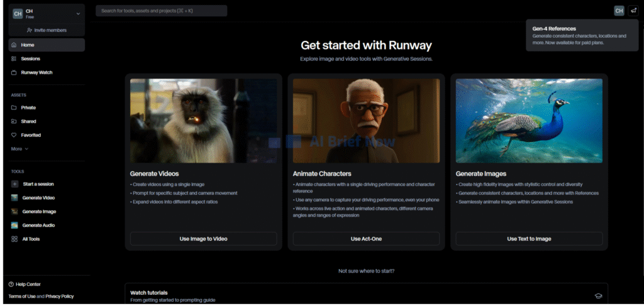This screenshot has width=644, height=306.
Task: Select Start a session tool
Action: coord(47,184)
